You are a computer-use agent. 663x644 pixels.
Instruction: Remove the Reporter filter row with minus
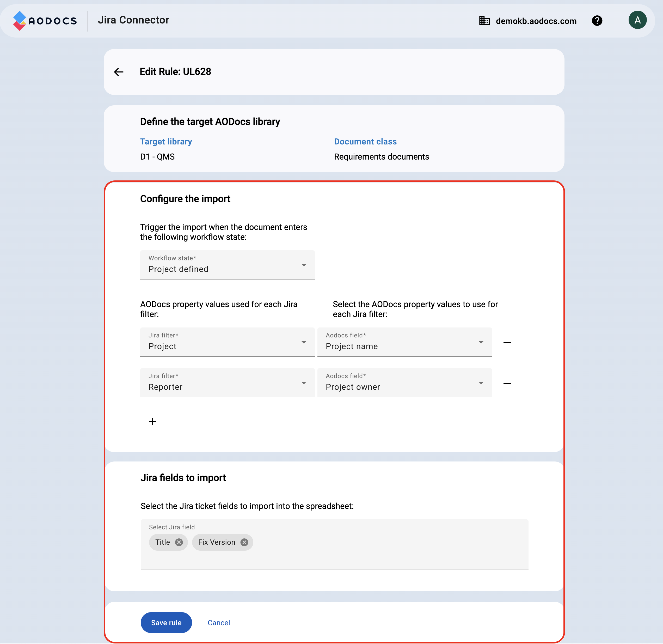pyautogui.click(x=507, y=383)
